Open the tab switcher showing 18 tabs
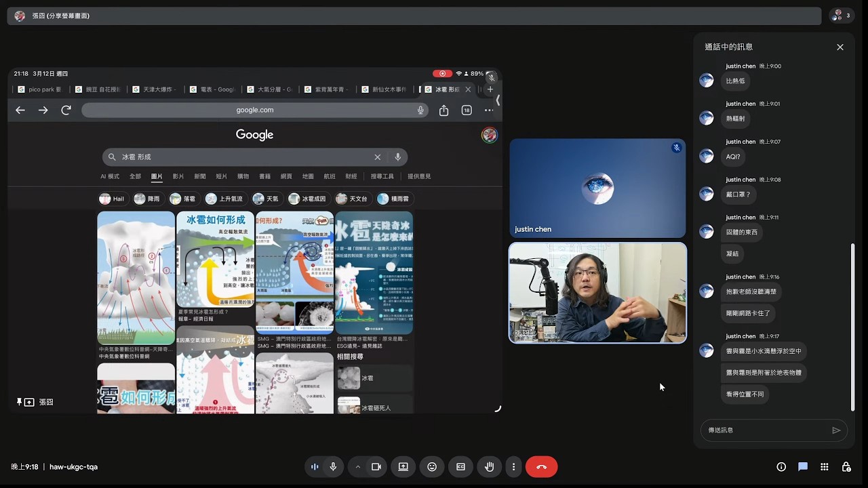Image resolution: width=868 pixels, height=488 pixels. coord(467,110)
